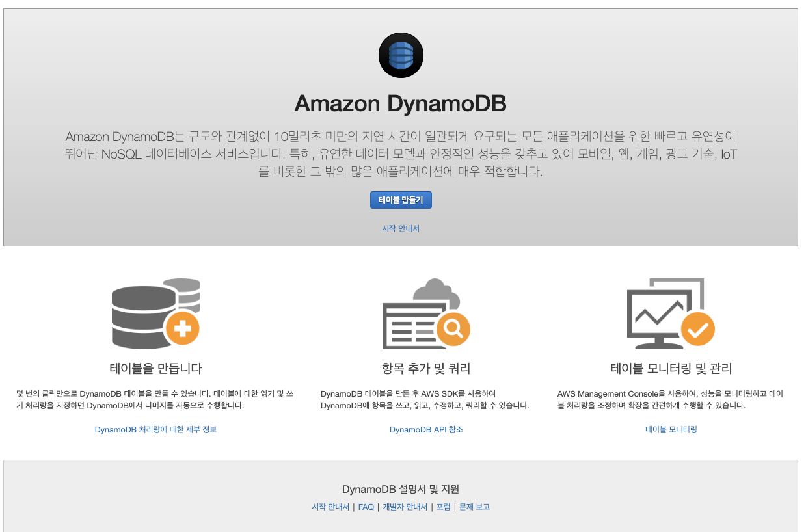Click the database with plus sign icon
This screenshot has width=806, height=532.
pos(155,313)
